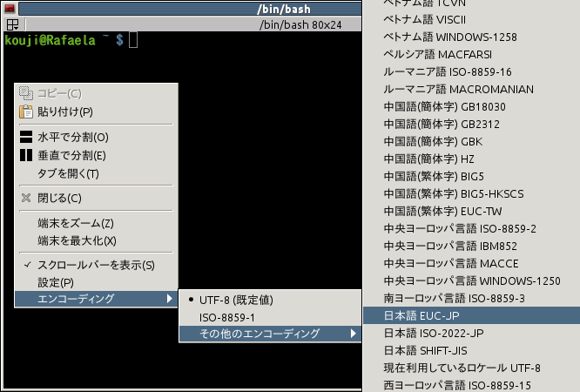Choose 中国語(簡体字) GB18030 encoding
Screen dimensions: 580x392
[472, 106]
